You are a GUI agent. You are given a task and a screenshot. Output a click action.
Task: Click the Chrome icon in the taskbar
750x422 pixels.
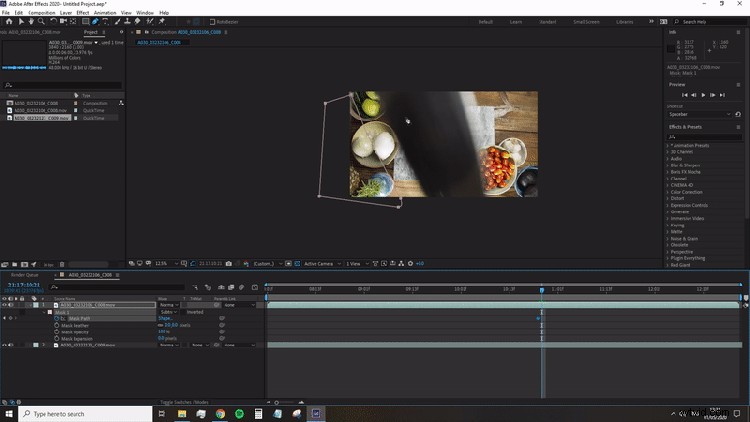220,414
